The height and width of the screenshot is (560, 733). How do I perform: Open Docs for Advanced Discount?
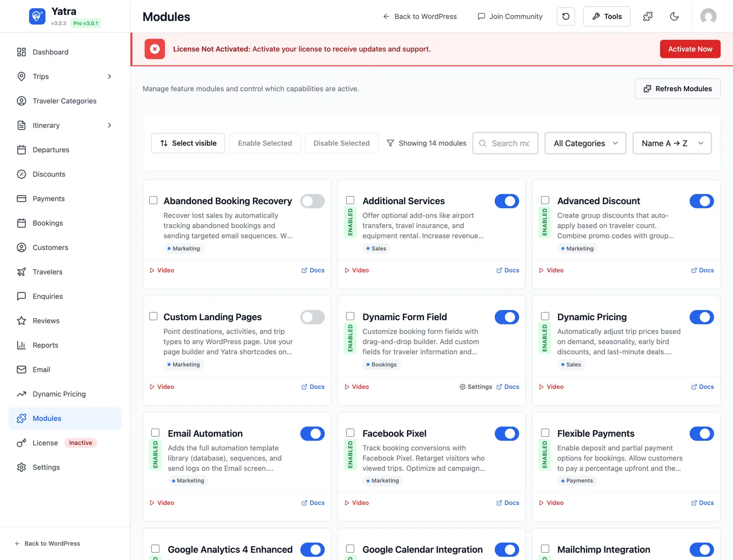point(702,270)
